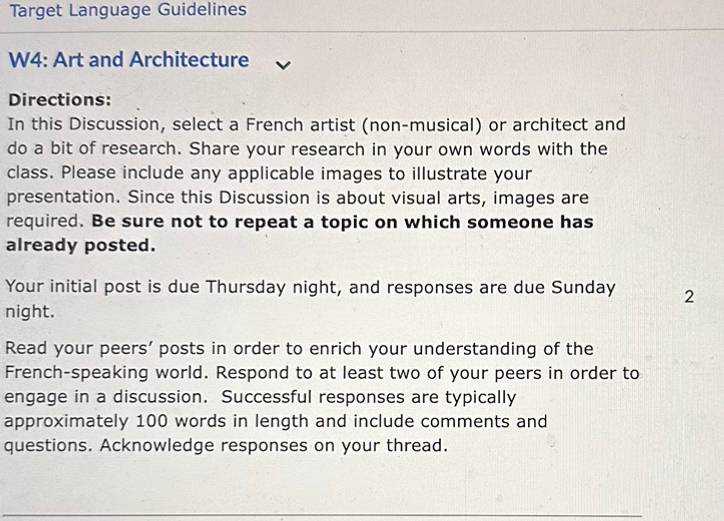Click the phrase 'Please include any applicable images'

click(222, 174)
